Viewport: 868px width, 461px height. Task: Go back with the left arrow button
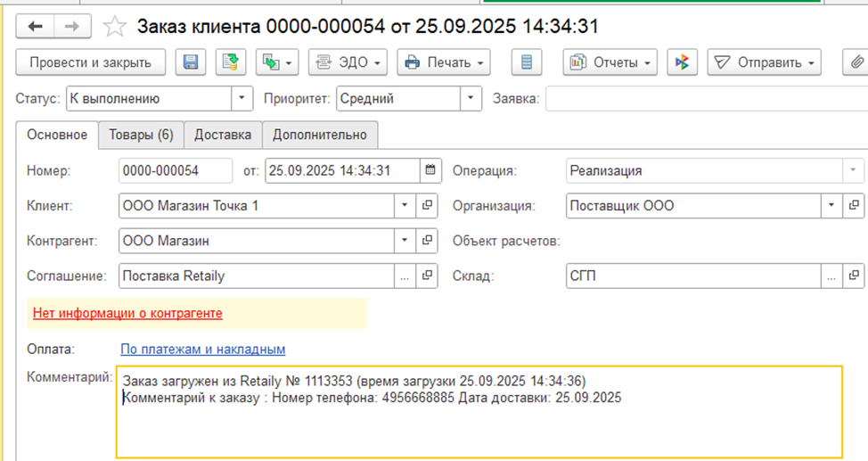(x=35, y=26)
